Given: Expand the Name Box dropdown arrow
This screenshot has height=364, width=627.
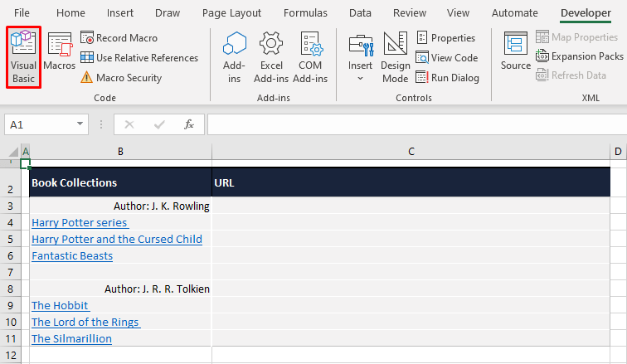Looking at the screenshot, I should point(80,124).
